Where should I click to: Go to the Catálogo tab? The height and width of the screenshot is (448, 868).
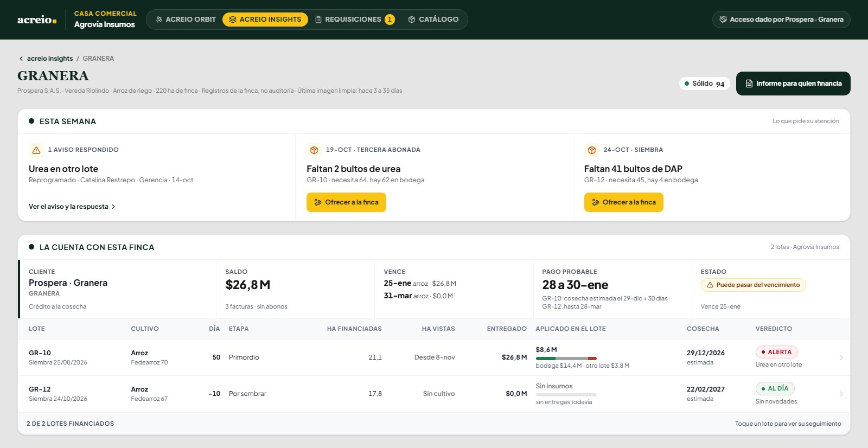[x=433, y=20]
